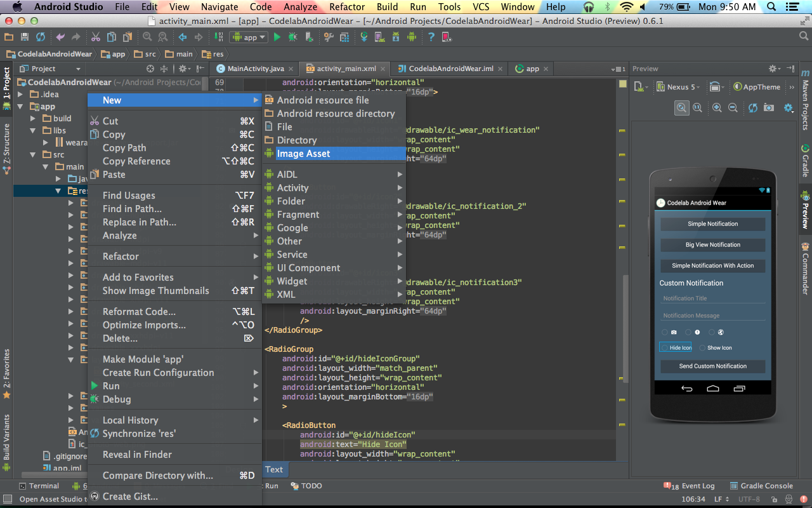Click the Copy toolbar icon
The image size is (812, 508).
pos(111,37)
